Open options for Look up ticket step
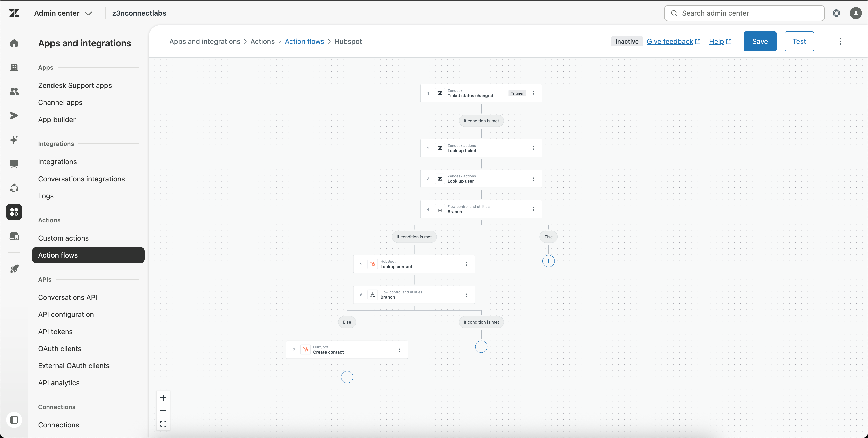868x438 pixels. point(533,148)
